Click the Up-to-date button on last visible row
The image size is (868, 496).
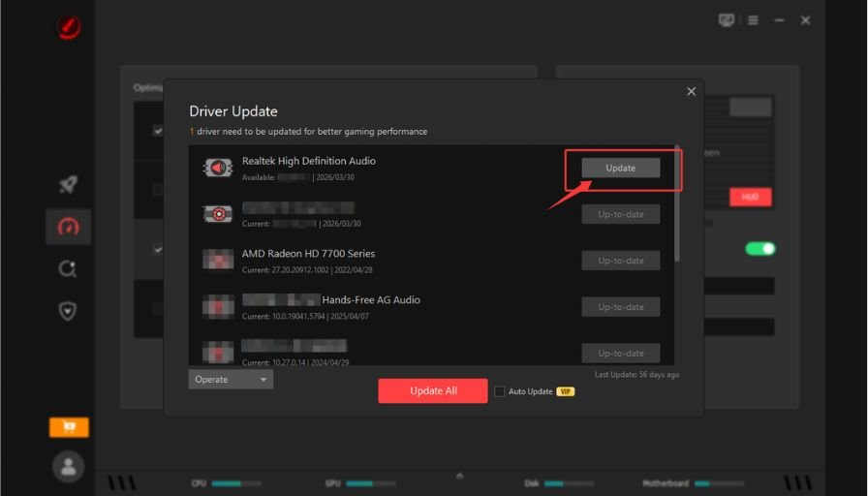click(621, 354)
